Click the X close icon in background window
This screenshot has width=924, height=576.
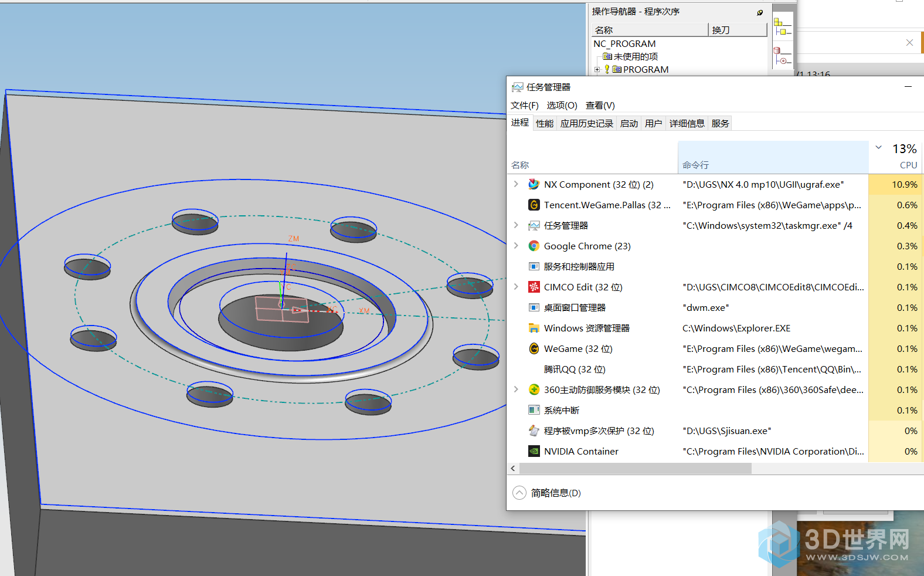coord(909,42)
